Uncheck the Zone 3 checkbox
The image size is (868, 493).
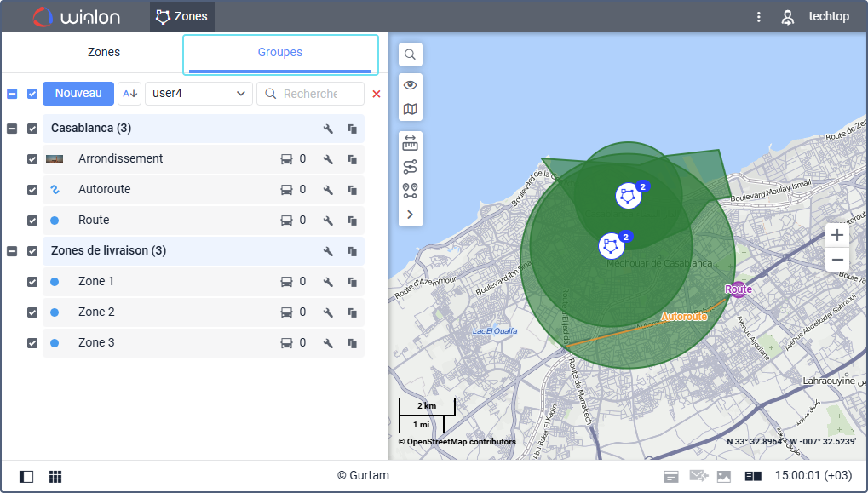[x=32, y=343]
